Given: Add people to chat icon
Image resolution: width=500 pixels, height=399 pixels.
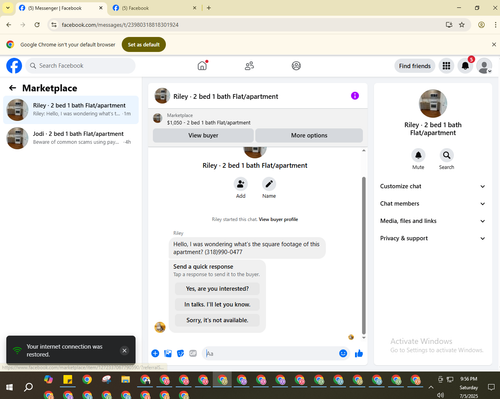Looking at the screenshot, I should click(240, 184).
